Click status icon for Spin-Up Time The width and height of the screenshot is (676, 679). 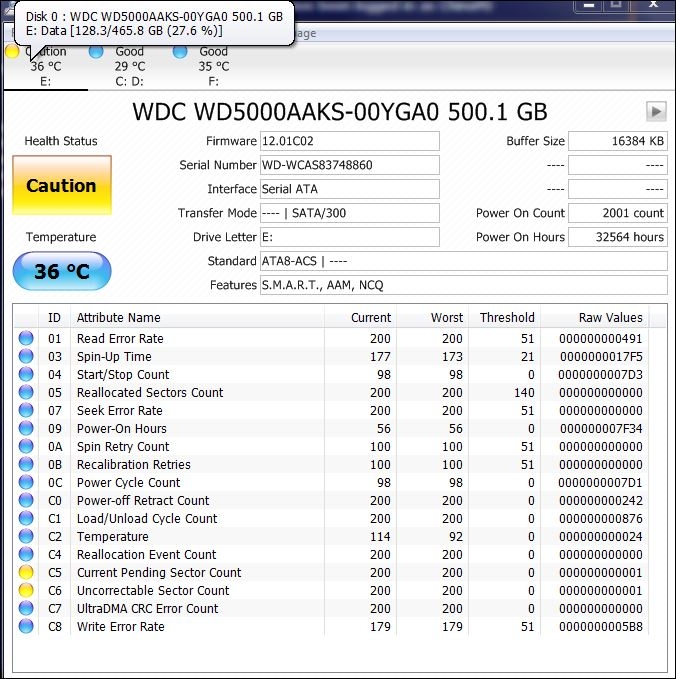click(x=26, y=356)
